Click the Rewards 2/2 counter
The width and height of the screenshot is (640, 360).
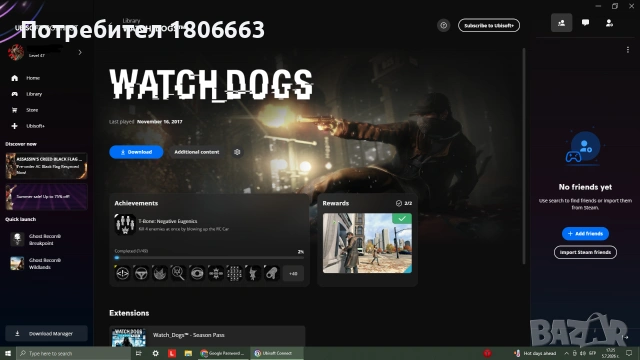404,203
